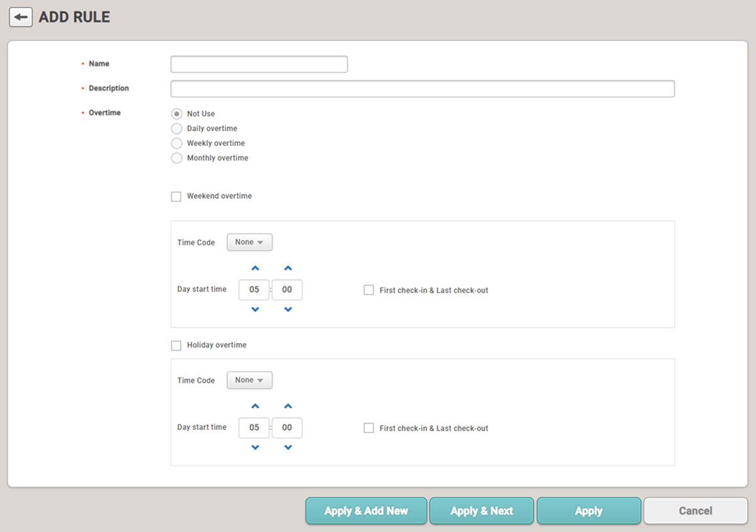
Task: Select the Daily overtime radio option
Action: (177, 128)
